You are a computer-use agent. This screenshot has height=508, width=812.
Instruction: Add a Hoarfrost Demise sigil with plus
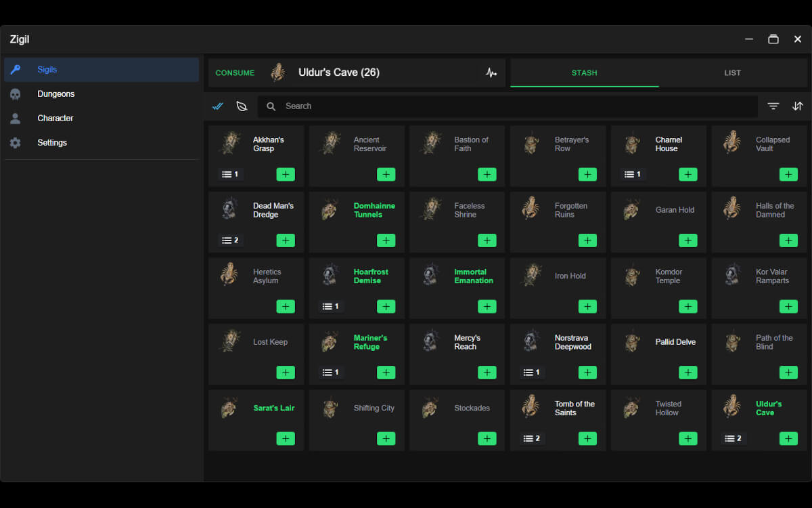pyautogui.click(x=386, y=307)
